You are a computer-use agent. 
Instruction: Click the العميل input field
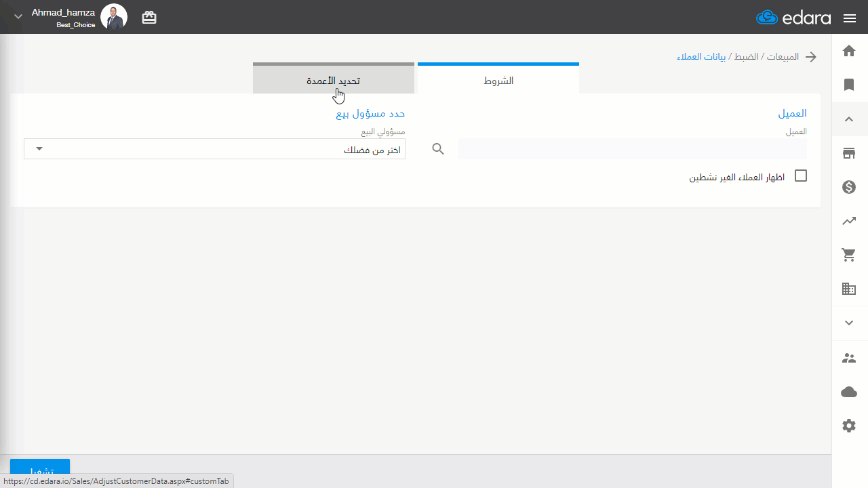tap(633, 149)
